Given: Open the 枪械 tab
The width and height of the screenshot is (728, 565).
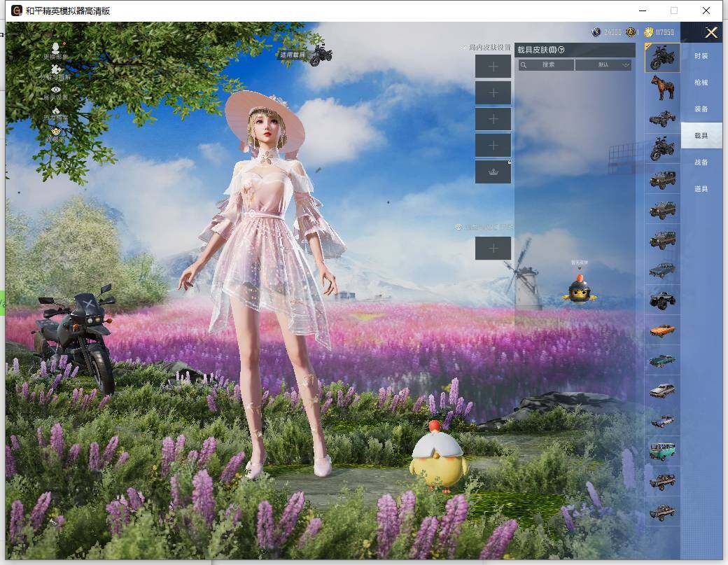Looking at the screenshot, I should (701, 83).
